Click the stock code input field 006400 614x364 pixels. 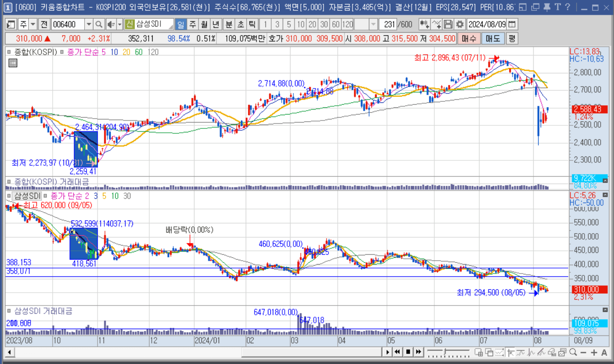(68, 25)
